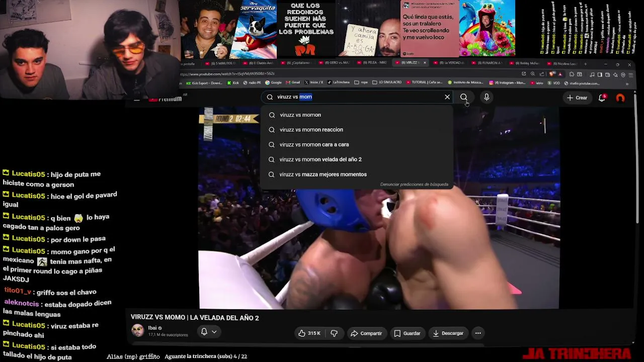Click the Descargar download button
Image resolution: width=644 pixels, height=362 pixels.
(x=448, y=333)
